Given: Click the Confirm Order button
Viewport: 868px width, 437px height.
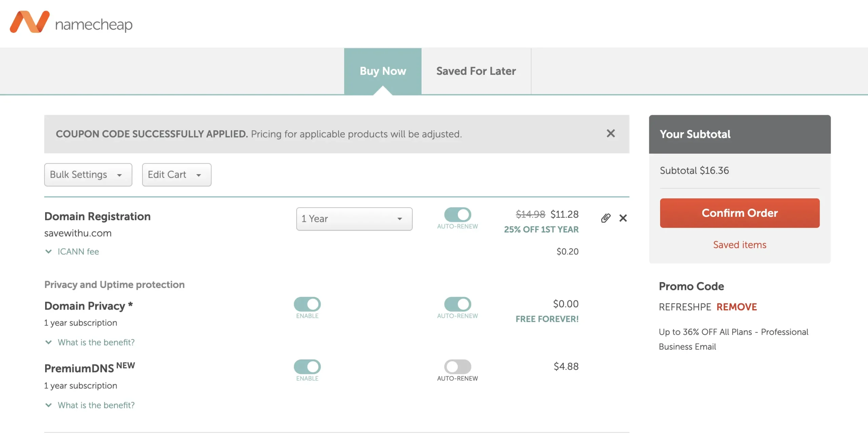Looking at the screenshot, I should (740, 213).
